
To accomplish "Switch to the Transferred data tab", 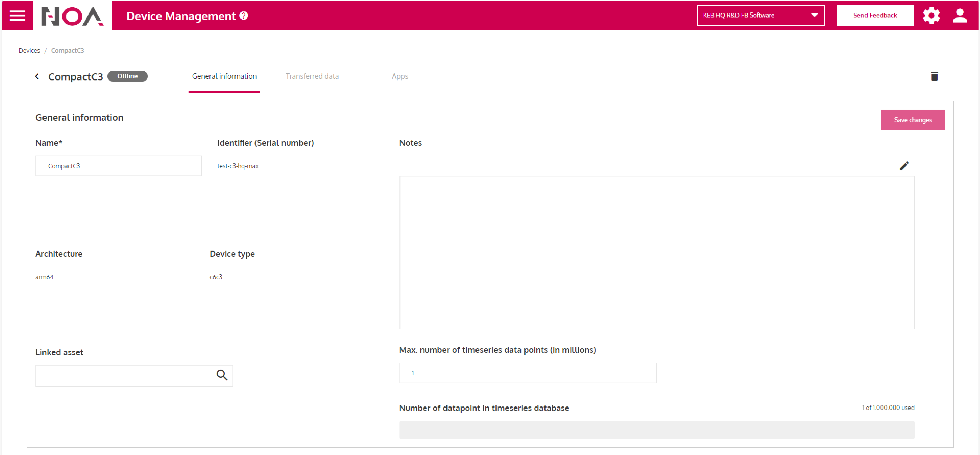I will [312, 76].
